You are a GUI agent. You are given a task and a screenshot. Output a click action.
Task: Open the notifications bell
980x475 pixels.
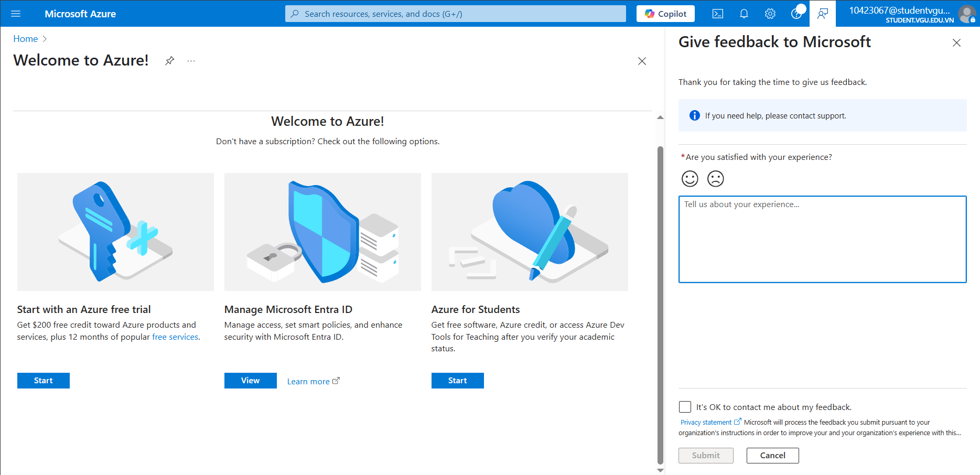pyautogui.click(x=744, y=14)
